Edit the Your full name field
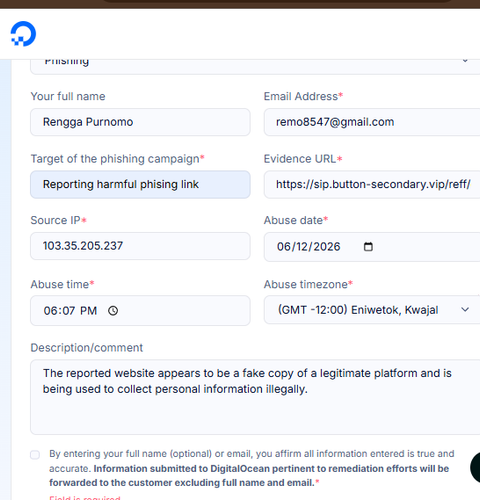480x500 pixels. tap(140, 122)
